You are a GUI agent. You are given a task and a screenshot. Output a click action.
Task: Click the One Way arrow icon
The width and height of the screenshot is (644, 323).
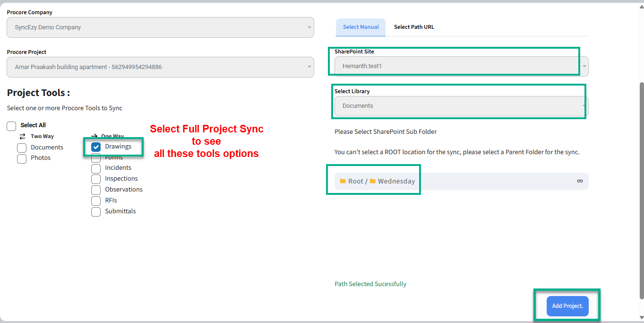(94, 136)
